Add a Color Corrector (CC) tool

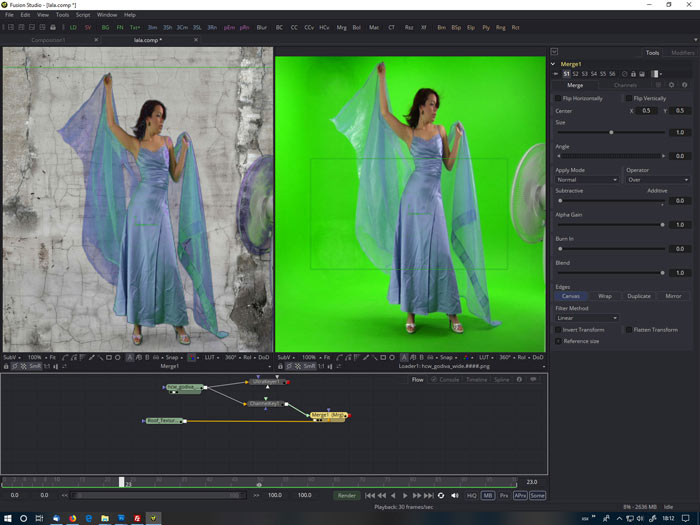coord(294,27)
